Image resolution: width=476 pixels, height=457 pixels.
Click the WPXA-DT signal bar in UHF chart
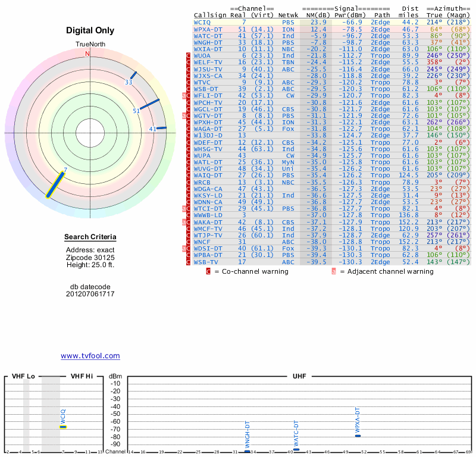click(358, 436)
